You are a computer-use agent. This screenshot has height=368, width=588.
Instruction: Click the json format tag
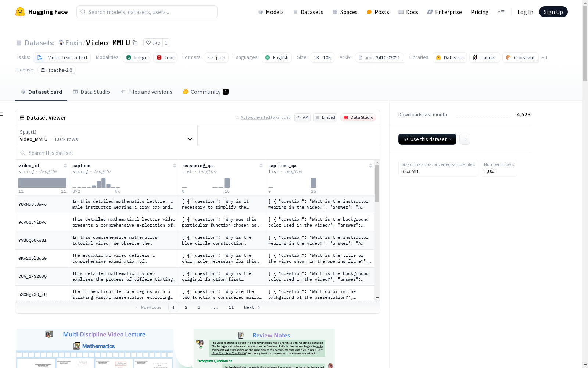point(217,57)
